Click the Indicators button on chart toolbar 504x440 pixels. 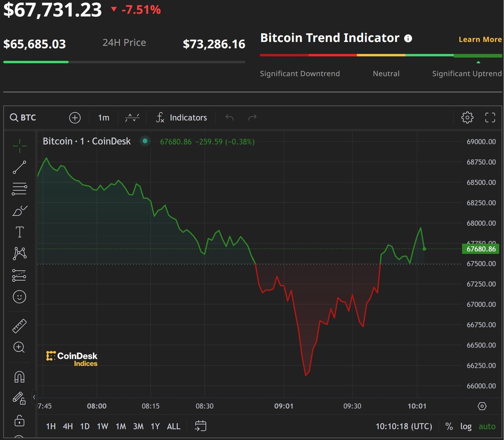(181, 118)
